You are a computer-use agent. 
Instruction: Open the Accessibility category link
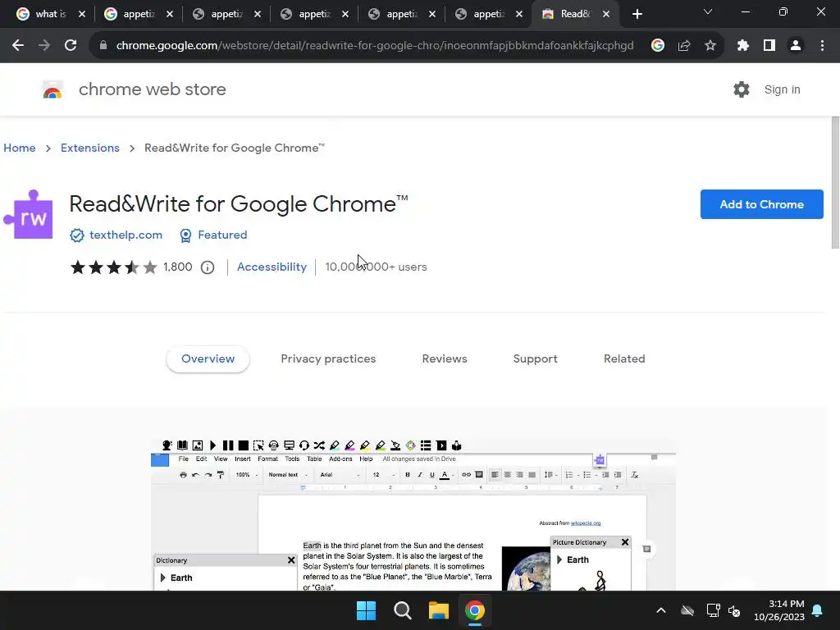click(x=272, y=267)
